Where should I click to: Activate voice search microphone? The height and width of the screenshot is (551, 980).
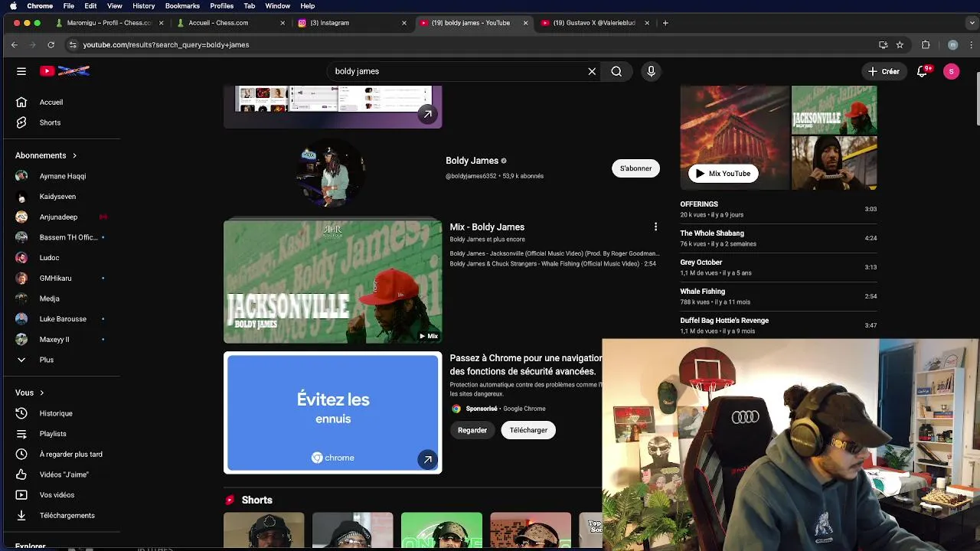click(x=652, y=71)
